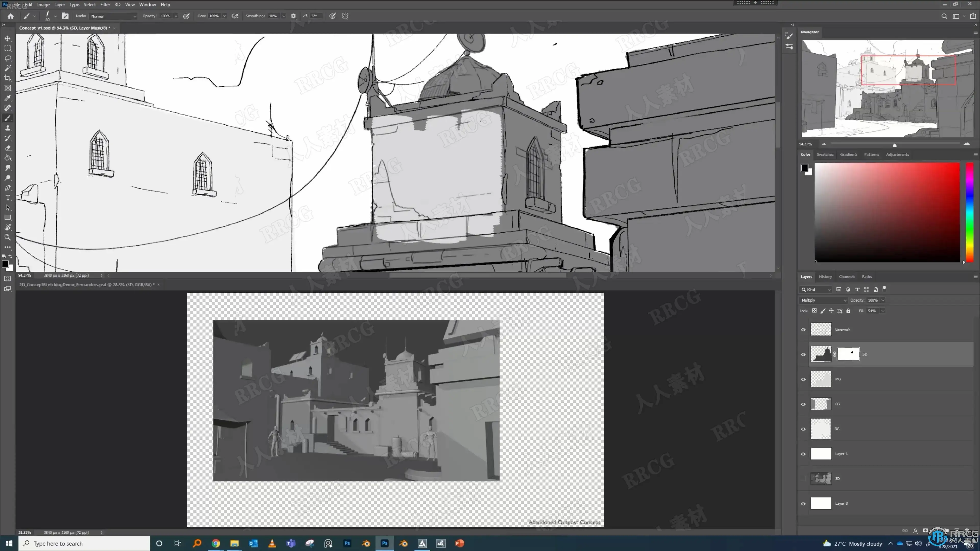
Task: Show the hidden 3D layer
Action: [x=803, y=478]
